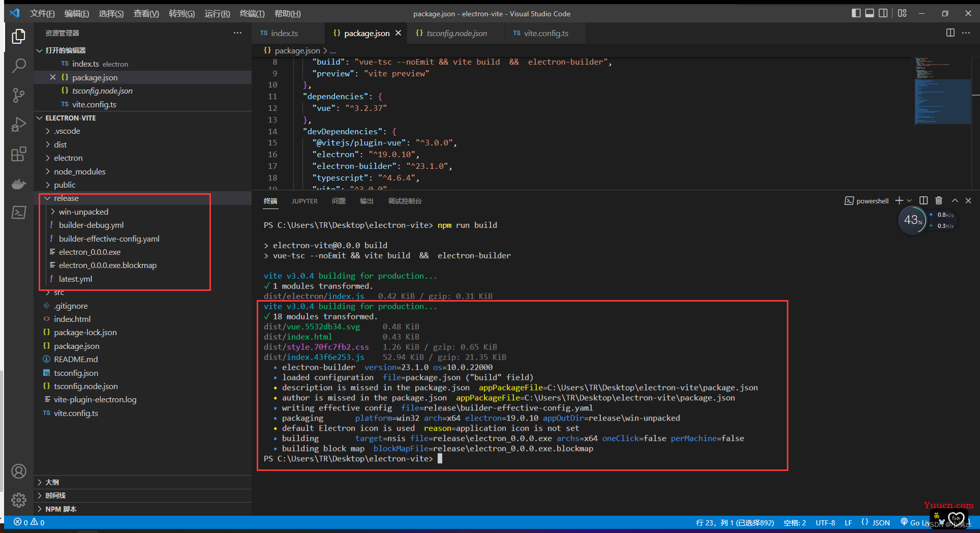Image resolution: width=980 pixels, height=533 pixels.
Task: Open the PowerShell terminal activity icon
Action: 19,213
